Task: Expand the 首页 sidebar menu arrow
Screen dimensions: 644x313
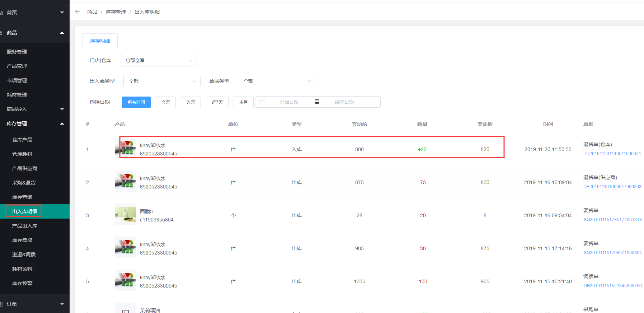Action: pyautogui.click(x=62, y=13)
